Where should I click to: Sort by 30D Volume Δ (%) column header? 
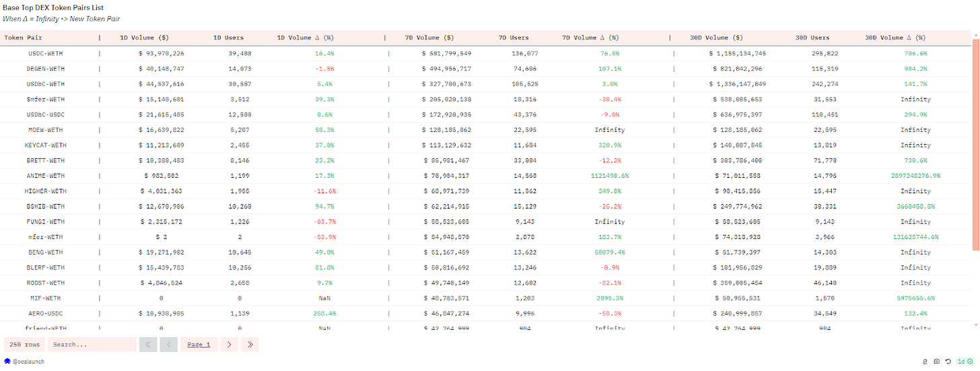click(x=895, y=38)
